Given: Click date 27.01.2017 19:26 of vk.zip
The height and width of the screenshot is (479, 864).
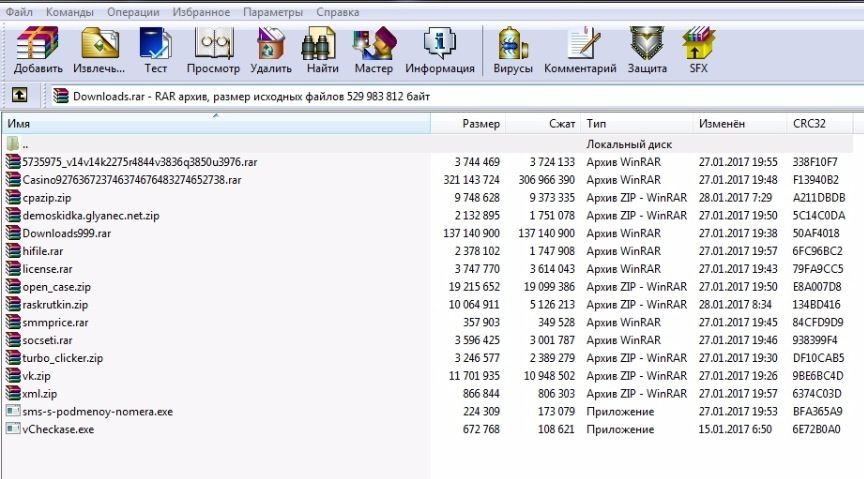Looking at the screenshot, I should pyautogui.click(x=738, y=376).
